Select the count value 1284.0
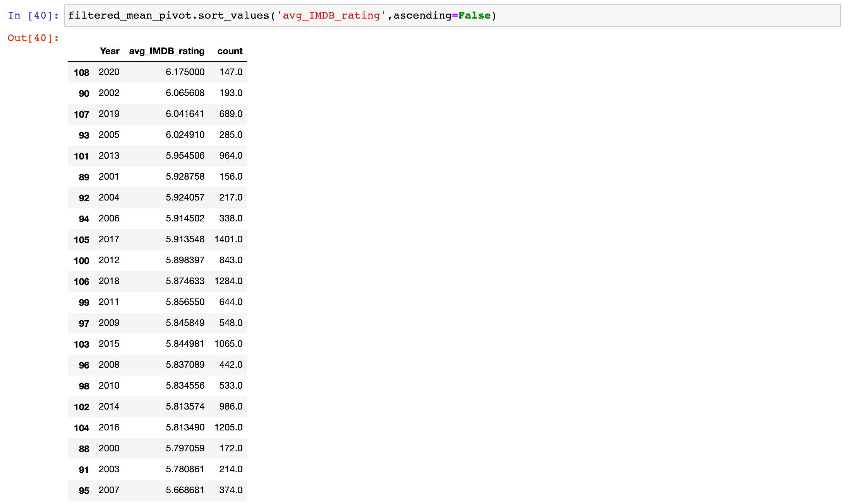The image size is (848, 504). click(228, 281)
